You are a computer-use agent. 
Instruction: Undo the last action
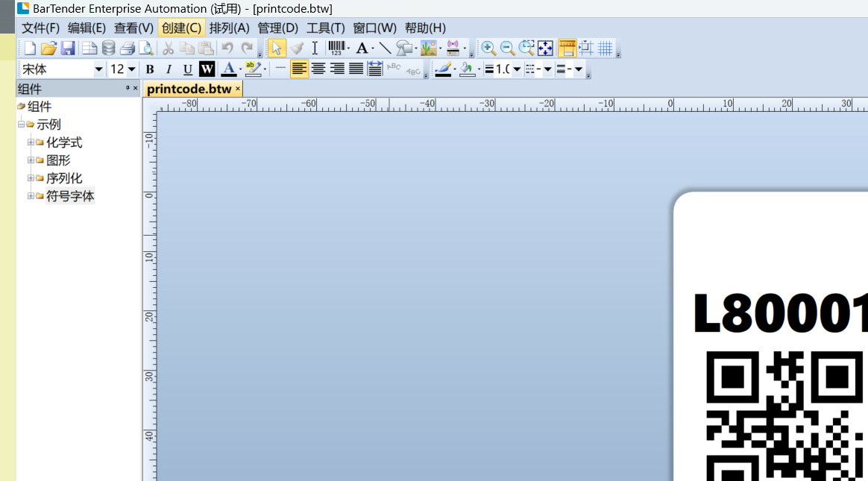227,48
